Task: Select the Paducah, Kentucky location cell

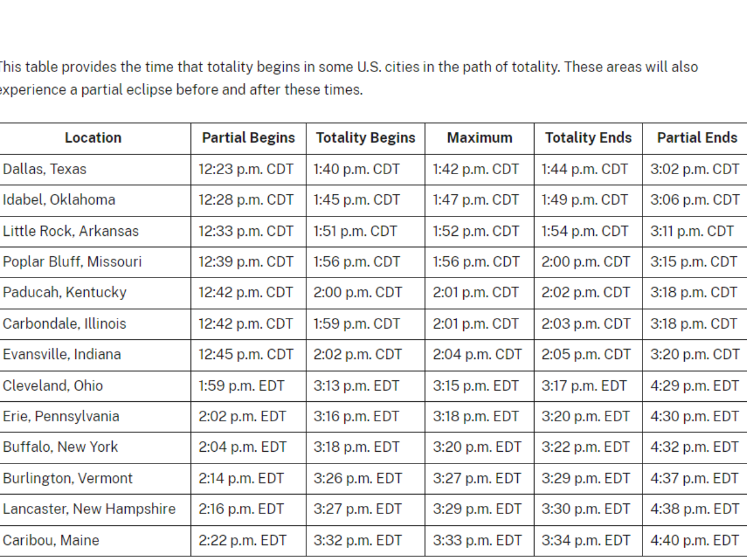Action: pos(65,292)
